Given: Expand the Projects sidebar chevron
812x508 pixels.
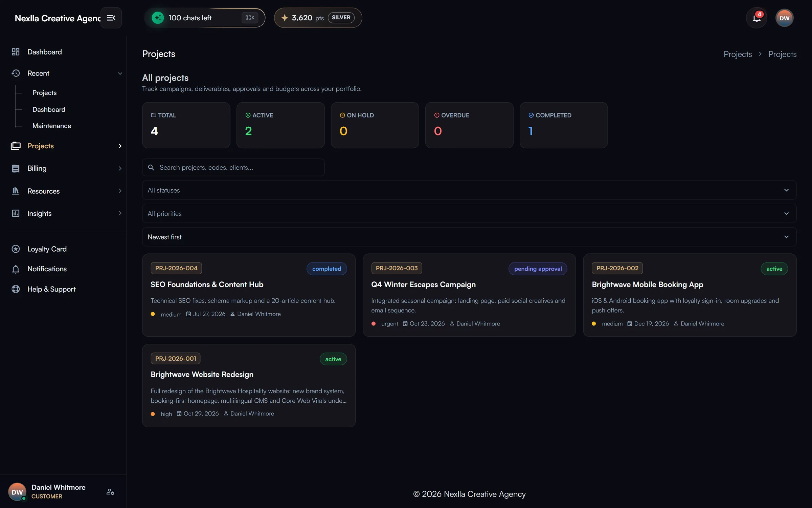Looking at the screenshot, I should 120,146.
